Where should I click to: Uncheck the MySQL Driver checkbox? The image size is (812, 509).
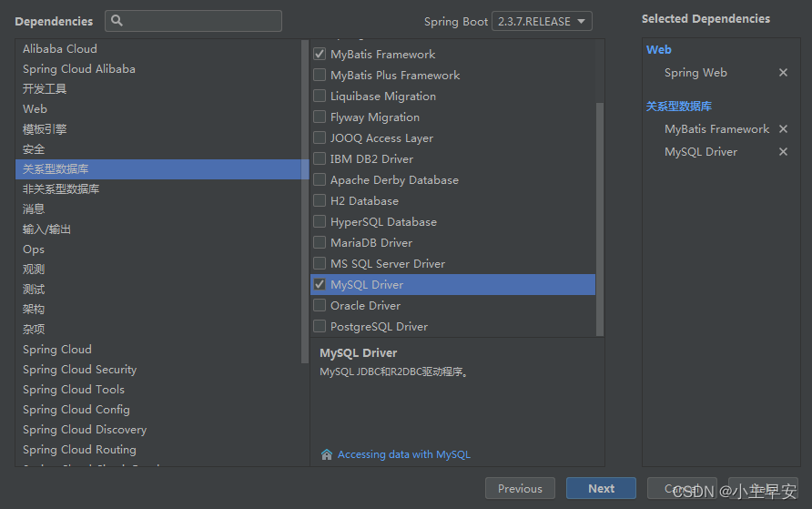320,284
